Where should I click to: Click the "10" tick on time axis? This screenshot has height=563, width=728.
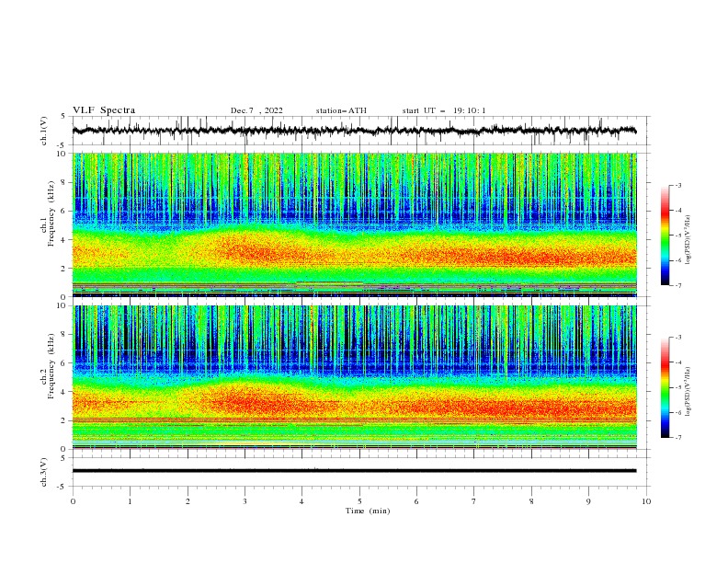(646, 501)
